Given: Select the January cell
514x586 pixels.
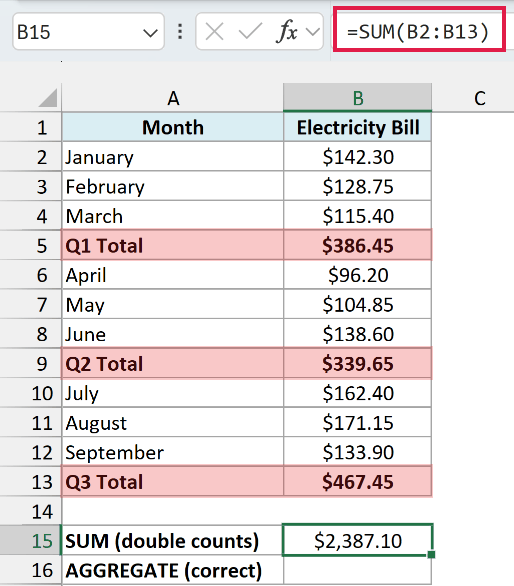Looking at the screenshot, I should point(173,157).
